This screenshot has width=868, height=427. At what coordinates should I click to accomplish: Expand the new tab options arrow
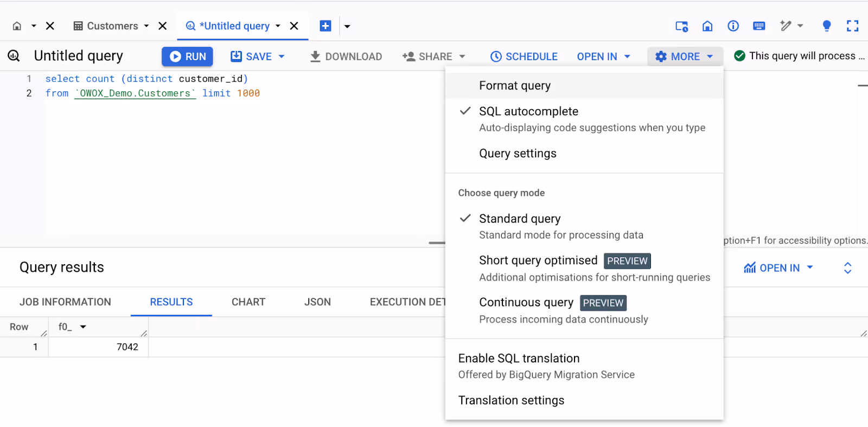[347, 26]
